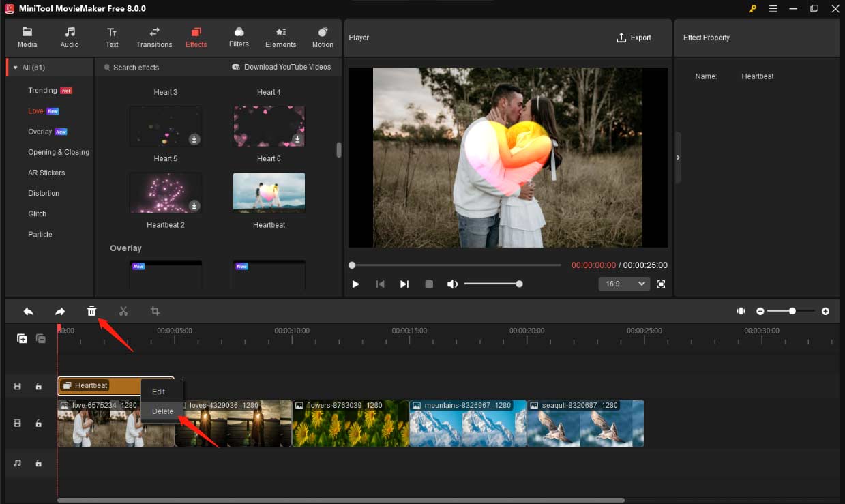Click the upgrade key icon
This screenshot has width=845, height=504.
point(753,9)
